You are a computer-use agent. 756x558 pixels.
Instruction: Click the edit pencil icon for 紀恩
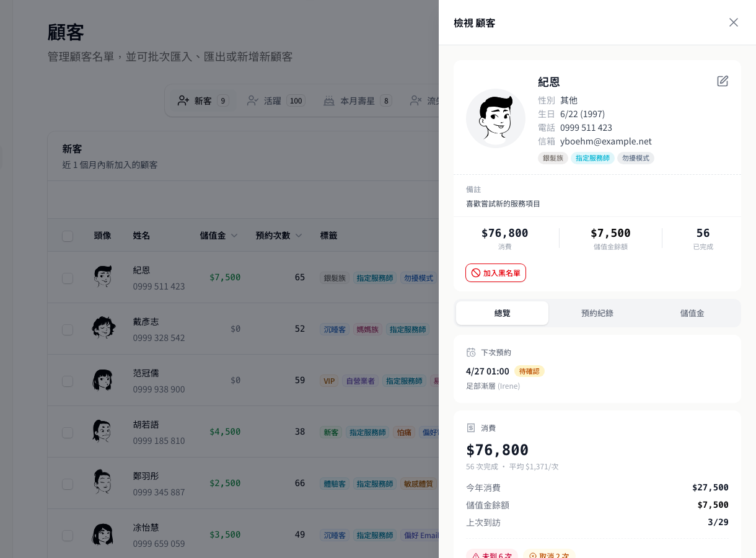coord(722,81)
